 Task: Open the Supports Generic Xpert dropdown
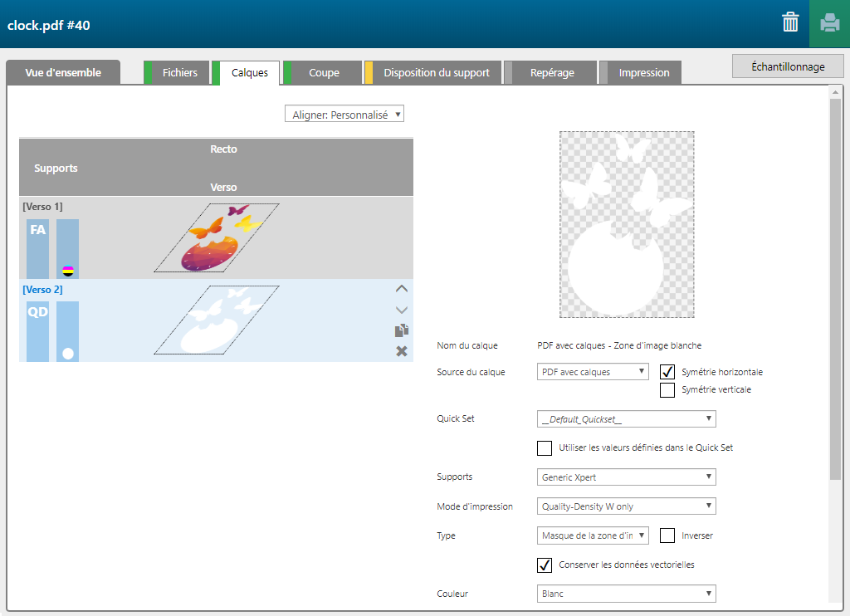pyautogui.click(x=626, y=477)
